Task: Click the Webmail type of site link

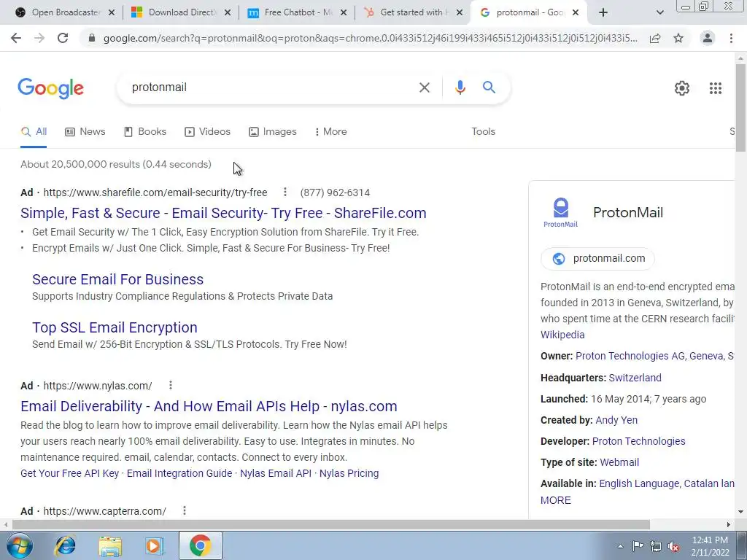Action: 619,462
